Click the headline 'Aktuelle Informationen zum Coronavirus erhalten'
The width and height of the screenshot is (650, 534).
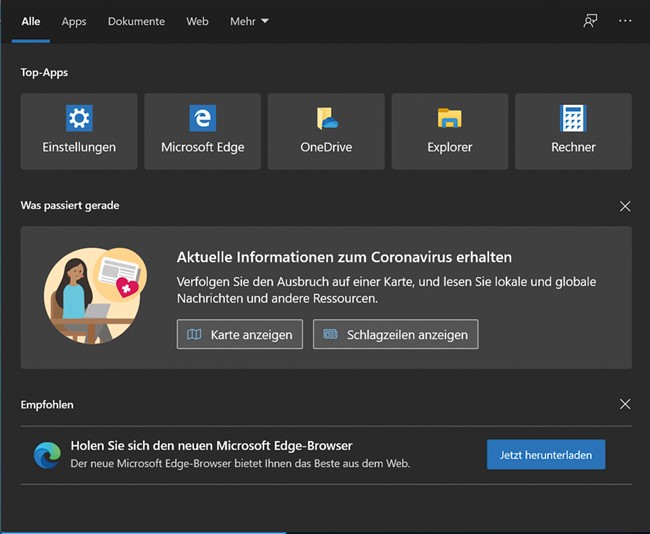coord(344,257)
